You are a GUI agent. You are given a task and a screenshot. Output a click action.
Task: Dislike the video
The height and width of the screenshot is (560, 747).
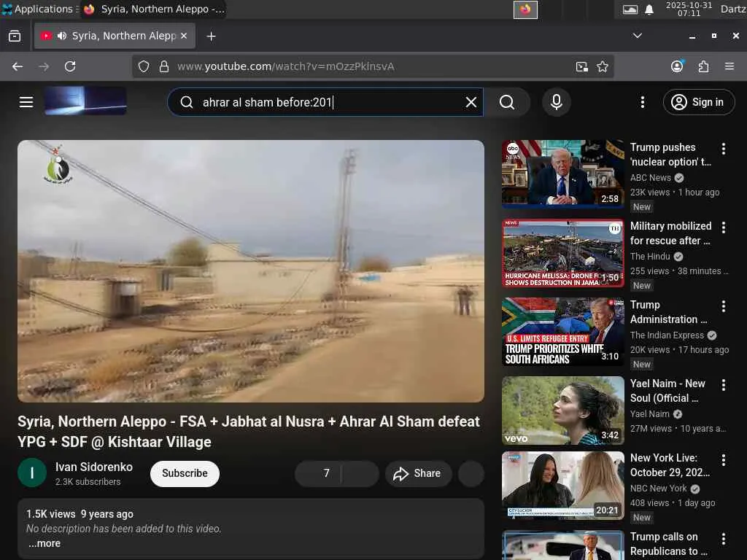[360, 473]
